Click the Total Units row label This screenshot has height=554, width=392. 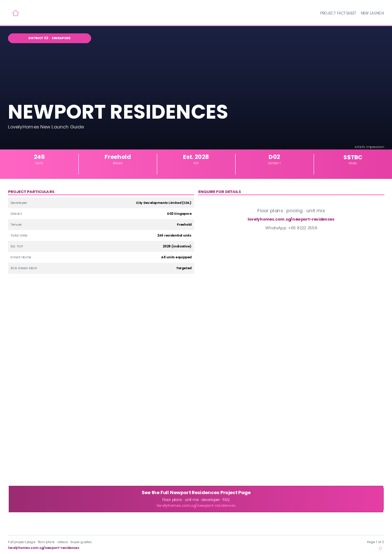click(19, 235)
